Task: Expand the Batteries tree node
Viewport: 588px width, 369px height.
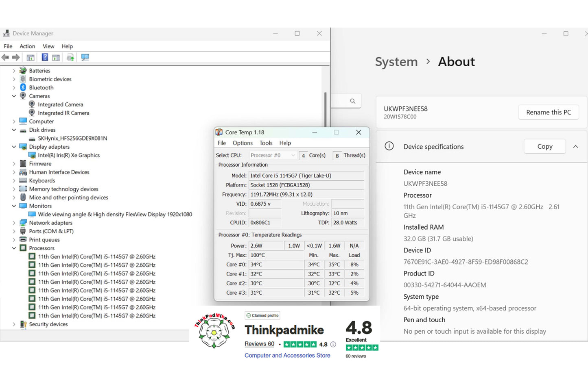Action: pos(14,71)
